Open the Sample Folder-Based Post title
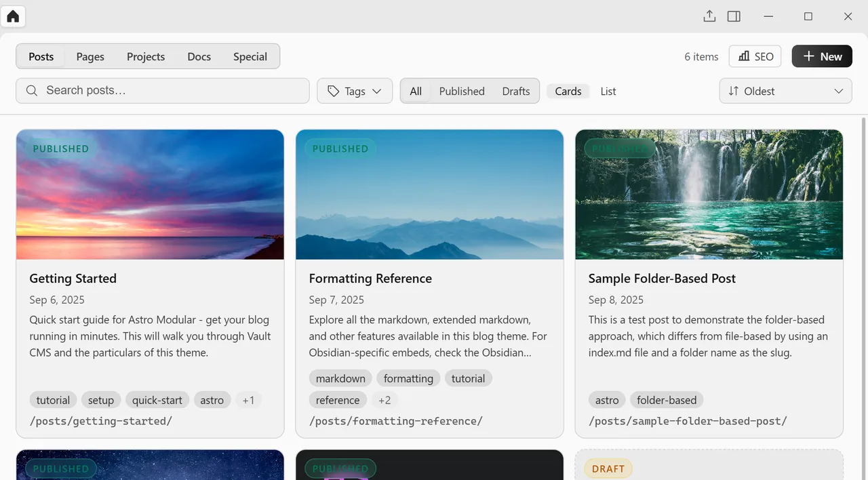This screenshot has width=868, height=480. pyautogui.click(x=662, y=278)
